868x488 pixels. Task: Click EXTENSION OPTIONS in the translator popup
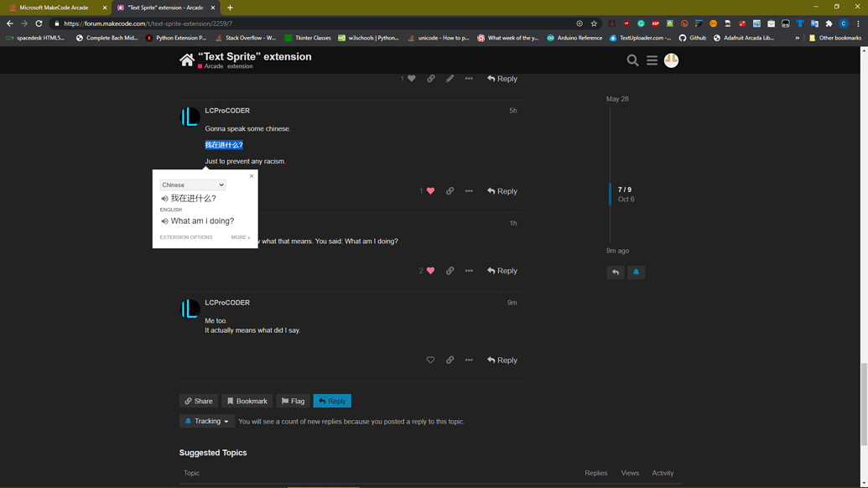point(185,237)
